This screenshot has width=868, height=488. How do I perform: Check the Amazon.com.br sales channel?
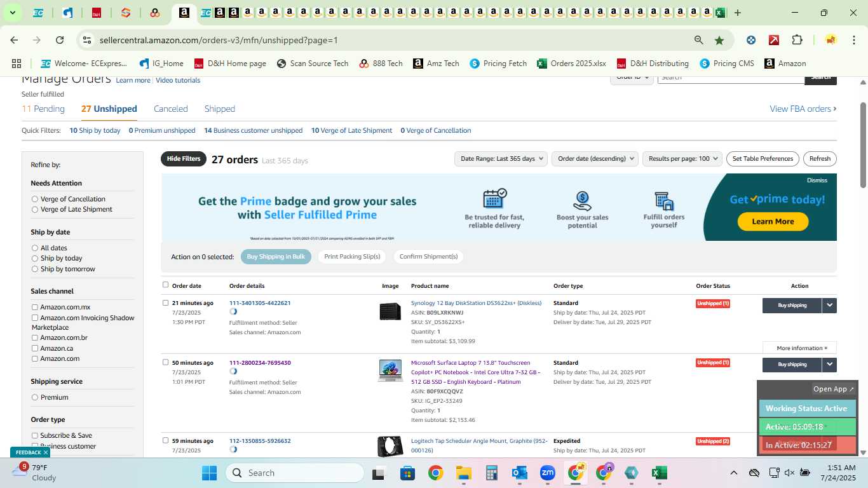coord(35,337)
